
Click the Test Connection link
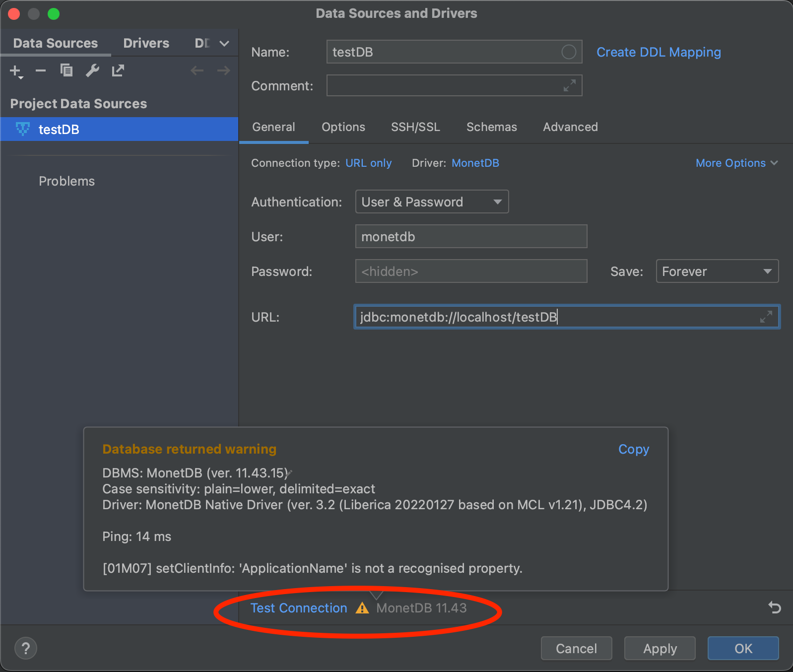pyautogui.click(x=299, y=608)
